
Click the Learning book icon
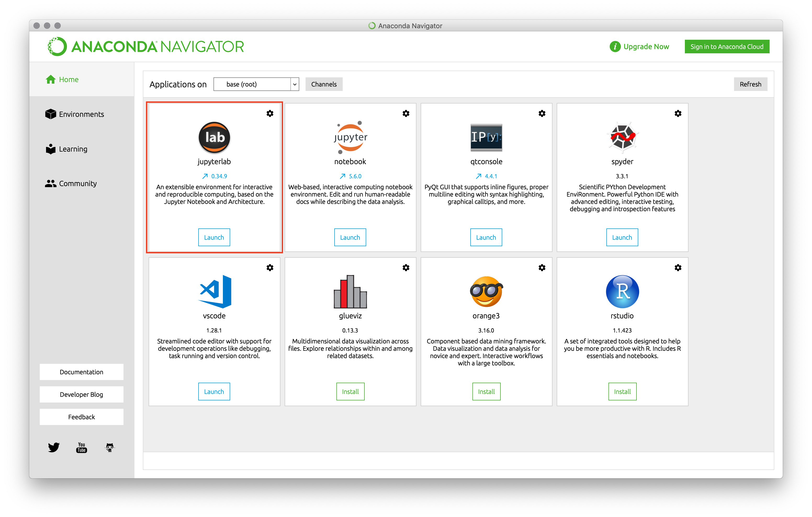[50, 149]
